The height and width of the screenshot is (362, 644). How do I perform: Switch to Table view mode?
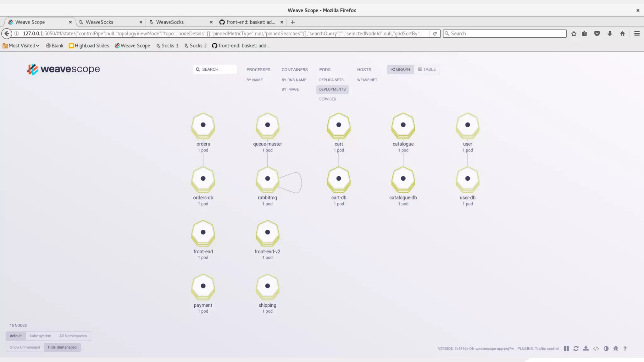(x=427, y=69)
